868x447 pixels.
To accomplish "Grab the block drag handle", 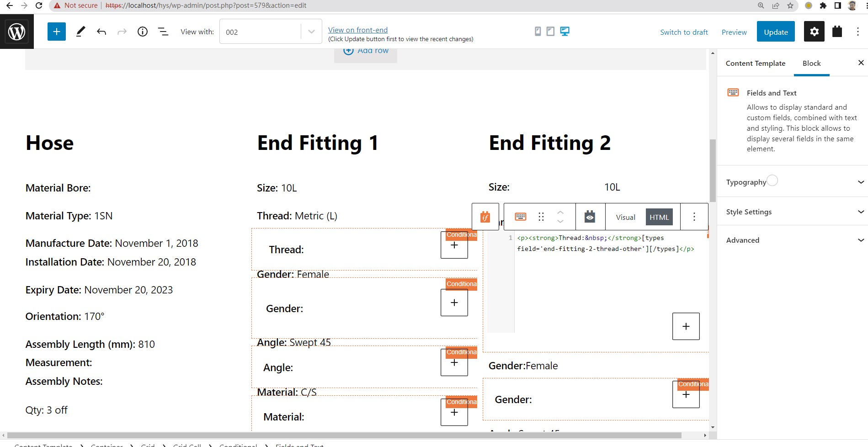I will point(541,217).
